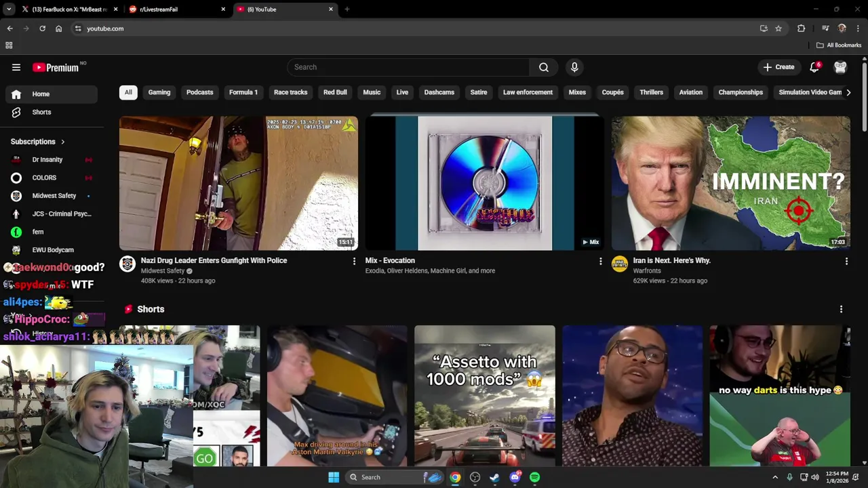Select the Formula 1 filter chip
Image resolution: width=868 pixels, height=488 pixels.
(x=243, y=92)
